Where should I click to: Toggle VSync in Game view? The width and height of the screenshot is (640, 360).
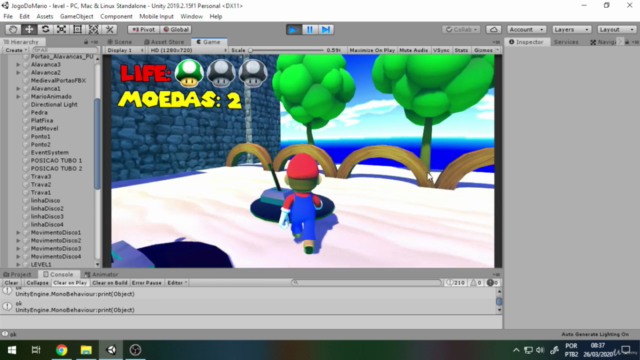click(x=441, y=50)
